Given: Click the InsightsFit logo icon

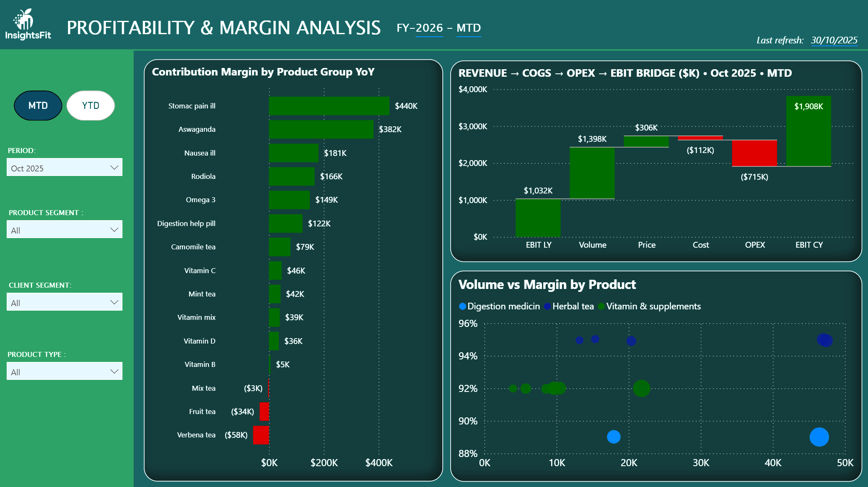Looking at the screenshot, I should pos(24,20).
